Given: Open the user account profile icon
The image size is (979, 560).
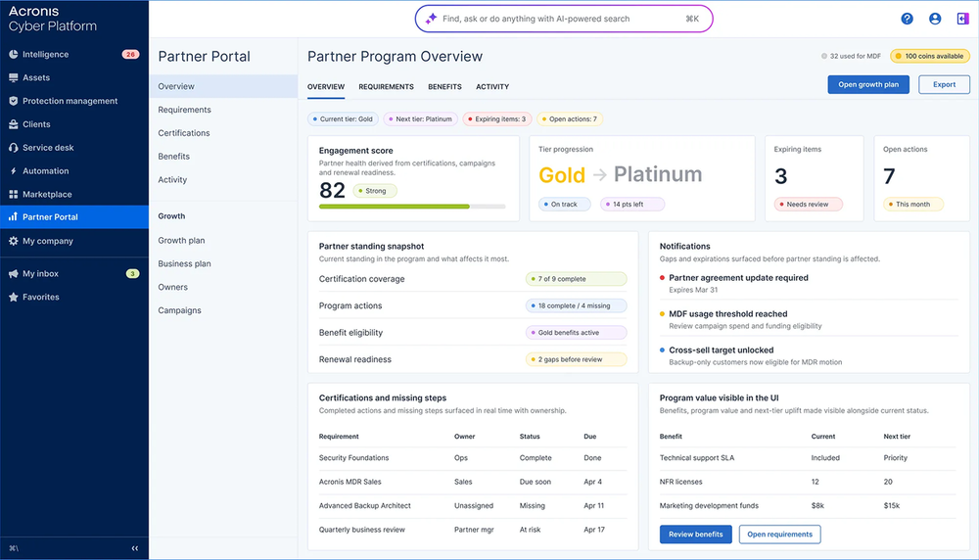Looking at the screenshot, I should click(935, 19).
